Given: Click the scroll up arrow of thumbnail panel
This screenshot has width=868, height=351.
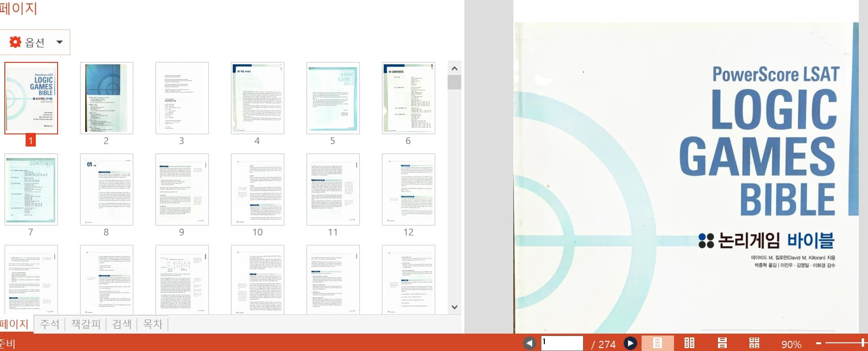Looking at the screenshot, I should coord(454,69).
